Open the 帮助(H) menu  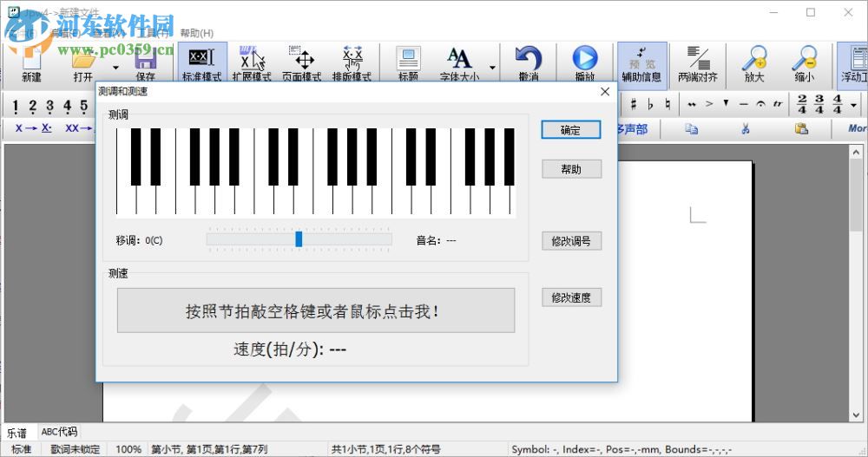coord(196,33)
